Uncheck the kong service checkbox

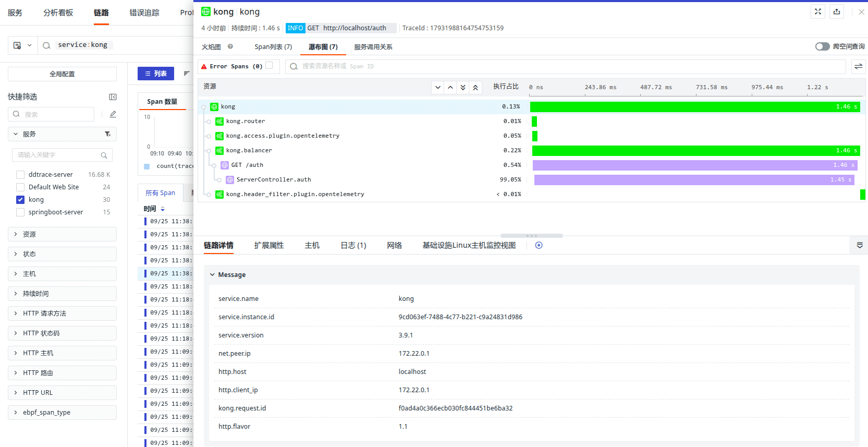tap(20, 200)
